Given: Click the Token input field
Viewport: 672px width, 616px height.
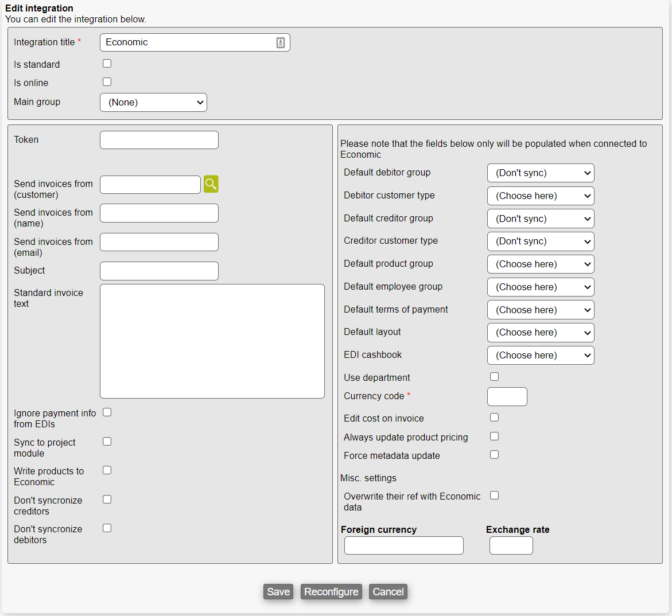Looking at the screenshot, I should 159,140.
